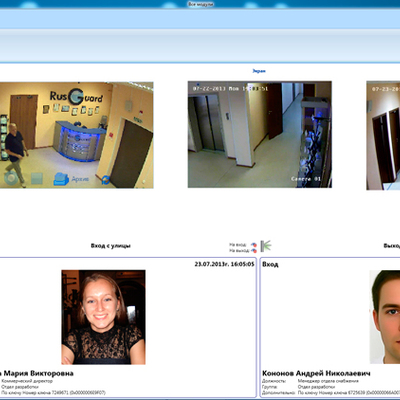
Task: Click the round record button on lobby camera
Action: coord(10,178)
